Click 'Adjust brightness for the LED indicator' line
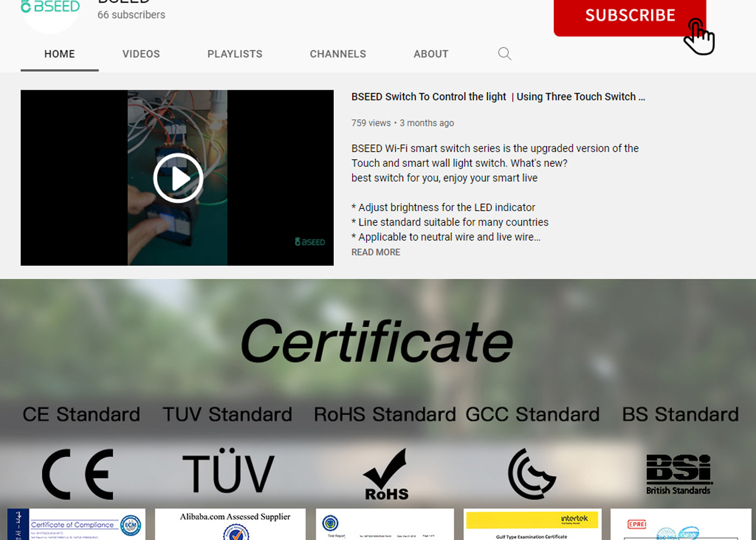 [x=443, y=207]
